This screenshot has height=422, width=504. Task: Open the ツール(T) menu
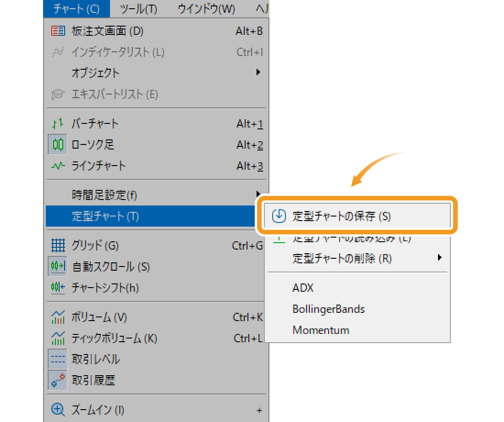click(x=138, y=9)
